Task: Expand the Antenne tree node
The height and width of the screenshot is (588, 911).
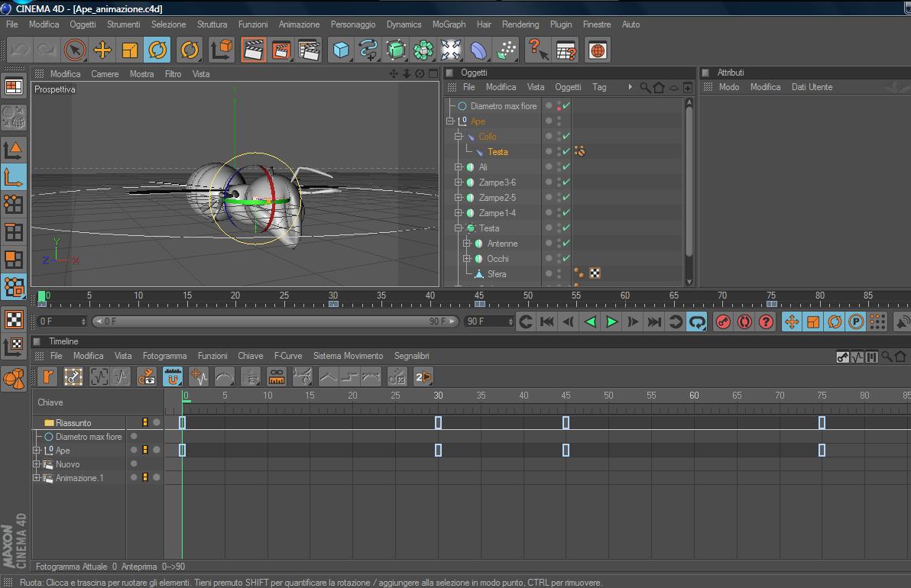Action: [467, 244]
